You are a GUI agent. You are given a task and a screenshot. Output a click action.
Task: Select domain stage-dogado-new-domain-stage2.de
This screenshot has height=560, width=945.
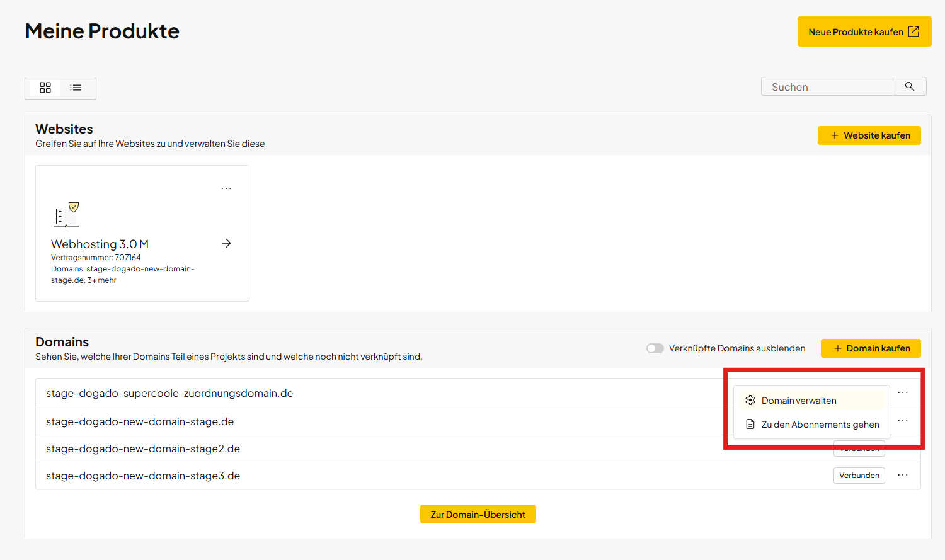coord(143,449)
